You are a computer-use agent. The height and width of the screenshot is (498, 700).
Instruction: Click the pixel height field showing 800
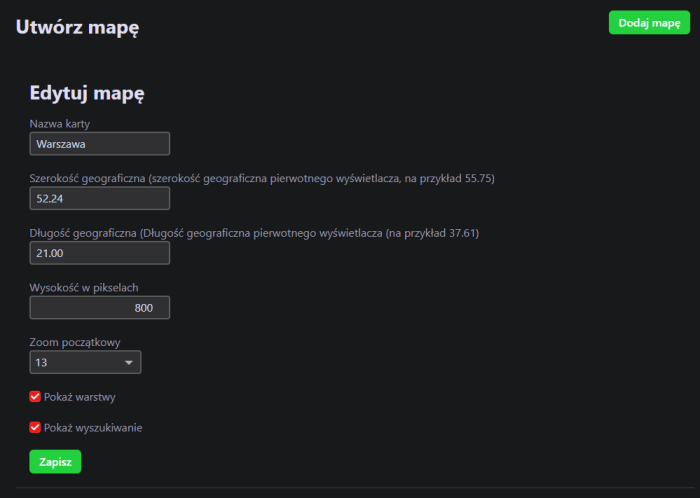(x=99, y=308)
